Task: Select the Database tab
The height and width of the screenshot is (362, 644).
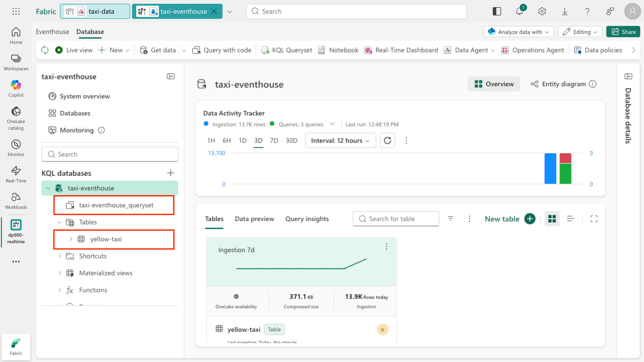Action: 90,32
